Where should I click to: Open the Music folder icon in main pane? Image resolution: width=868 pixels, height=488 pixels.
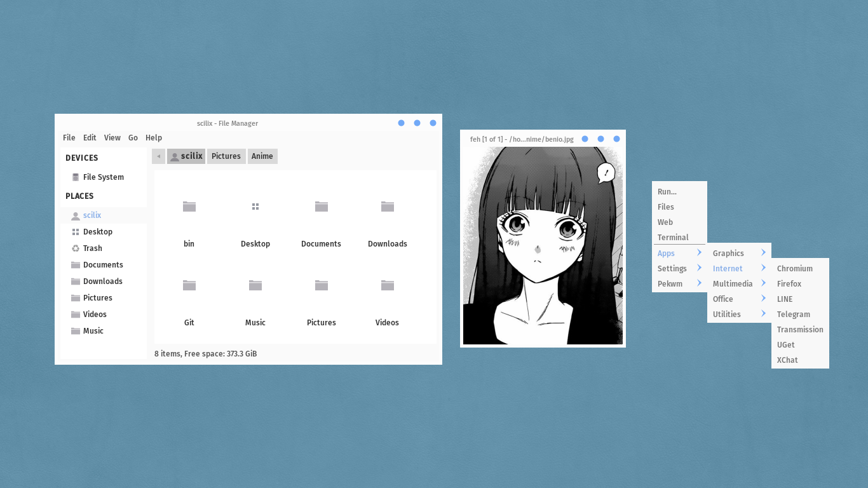(255, 285)
